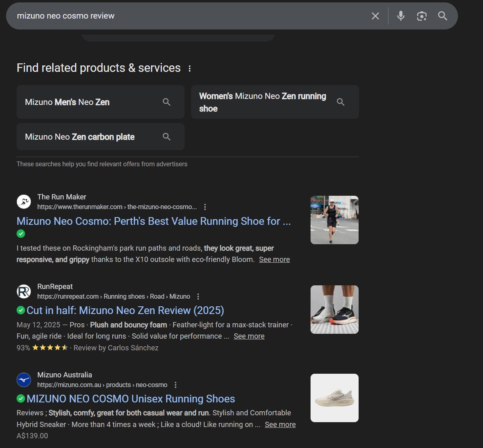Viewport: 483px width, 448px height.
Task: Click RunRepeat site name
Action: [x=55, y=286]
